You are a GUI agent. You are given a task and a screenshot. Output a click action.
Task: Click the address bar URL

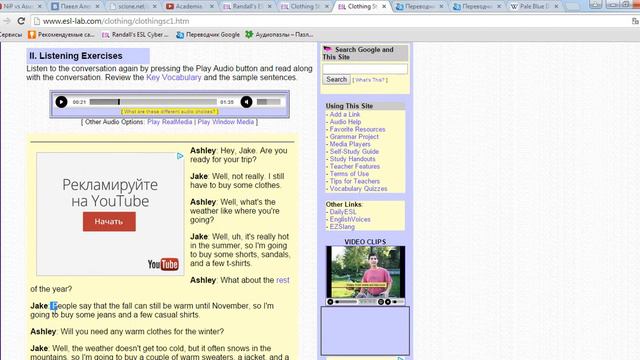116,21
